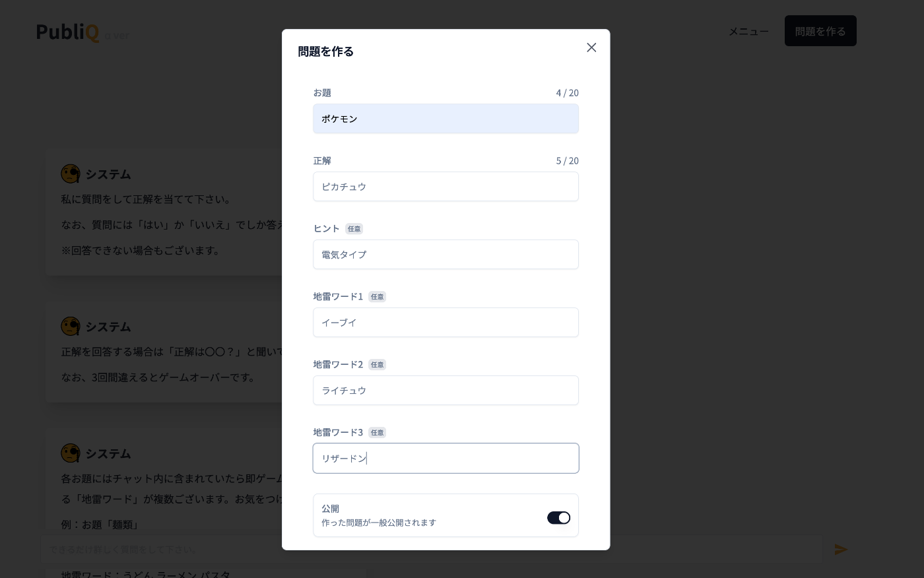Click the 正解 field with ピカチュウ

[445, 187]
